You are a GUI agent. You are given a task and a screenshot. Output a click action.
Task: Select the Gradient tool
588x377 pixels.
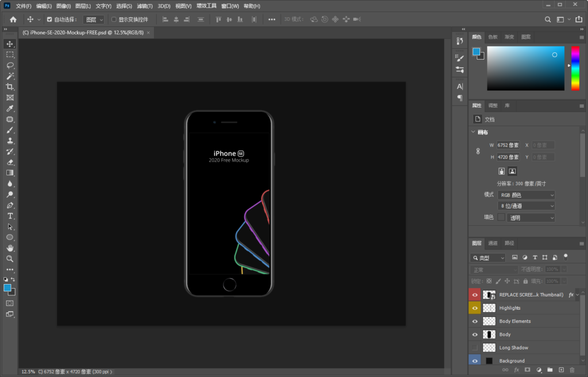coord(10,173)
